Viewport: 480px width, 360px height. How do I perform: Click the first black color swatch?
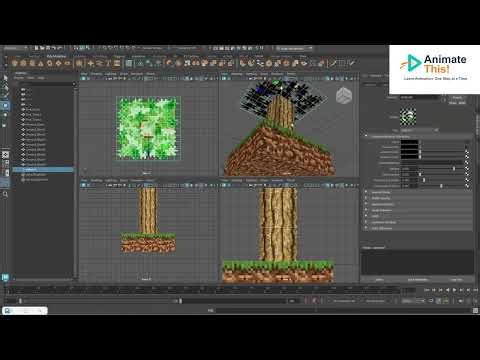409,142
